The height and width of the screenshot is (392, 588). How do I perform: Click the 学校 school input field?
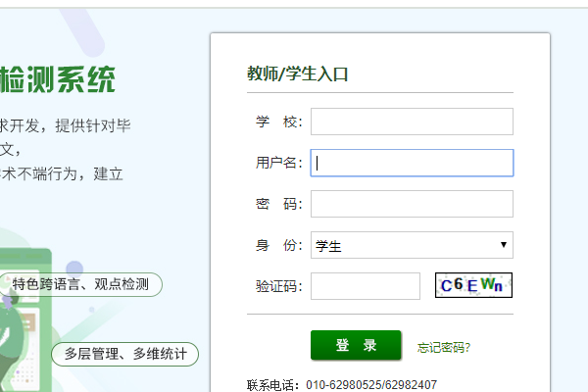pos(412,122)
